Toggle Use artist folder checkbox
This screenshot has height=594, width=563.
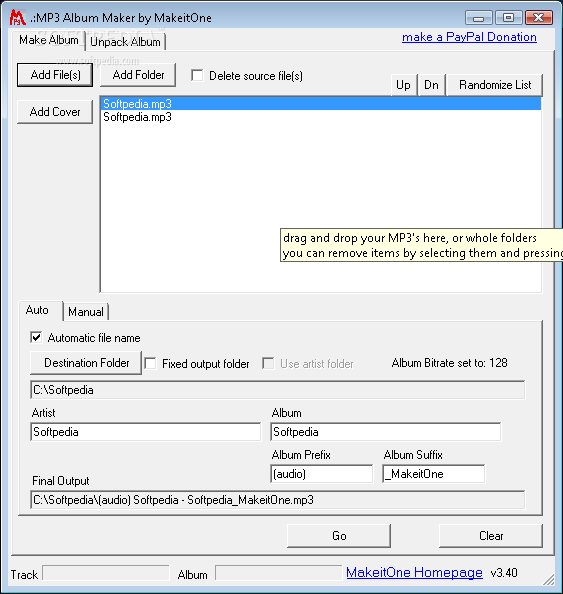268,364
